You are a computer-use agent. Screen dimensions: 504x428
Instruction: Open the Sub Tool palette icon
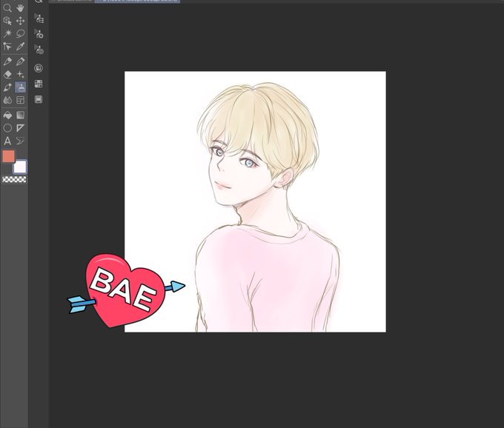tap(39, 19)
